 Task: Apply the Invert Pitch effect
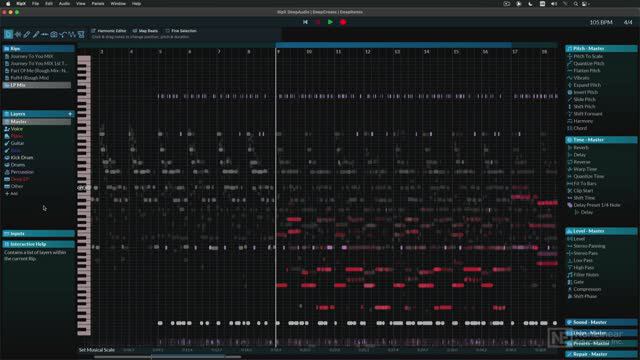coord(585,92)
